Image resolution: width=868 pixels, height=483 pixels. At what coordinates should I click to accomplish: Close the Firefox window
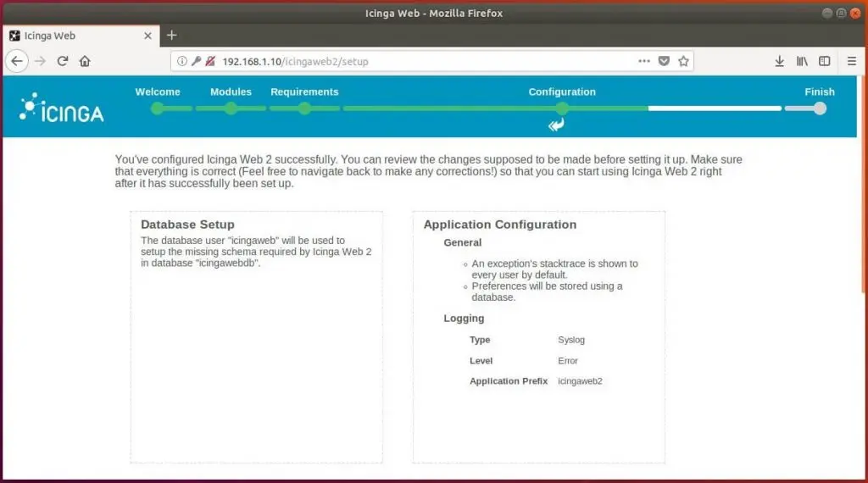click(855, 13)
